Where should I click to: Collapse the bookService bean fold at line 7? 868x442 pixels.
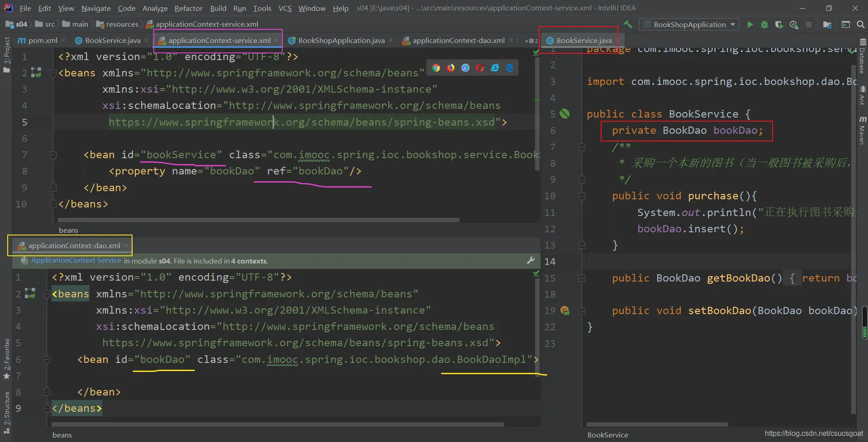tap(53, 155)
